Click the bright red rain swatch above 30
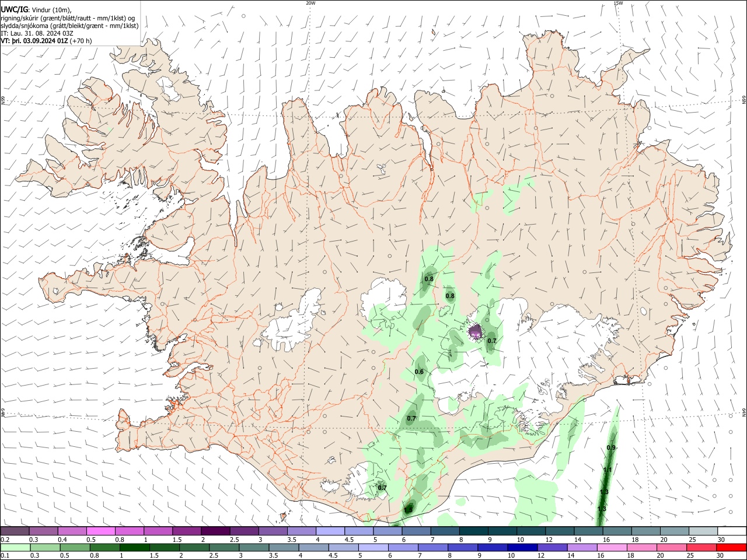This screenshot has width=747, height=560. (732, 547)
